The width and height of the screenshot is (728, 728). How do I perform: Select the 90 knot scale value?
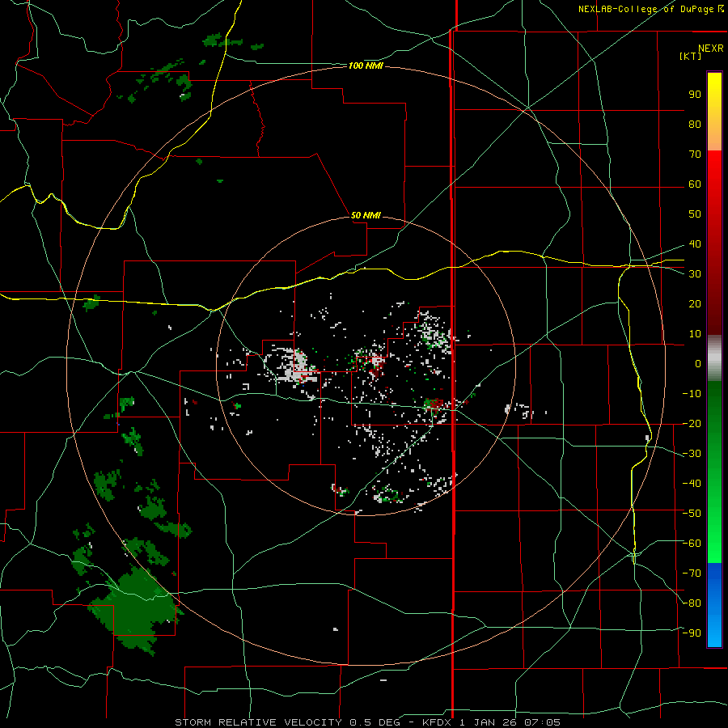695,95
